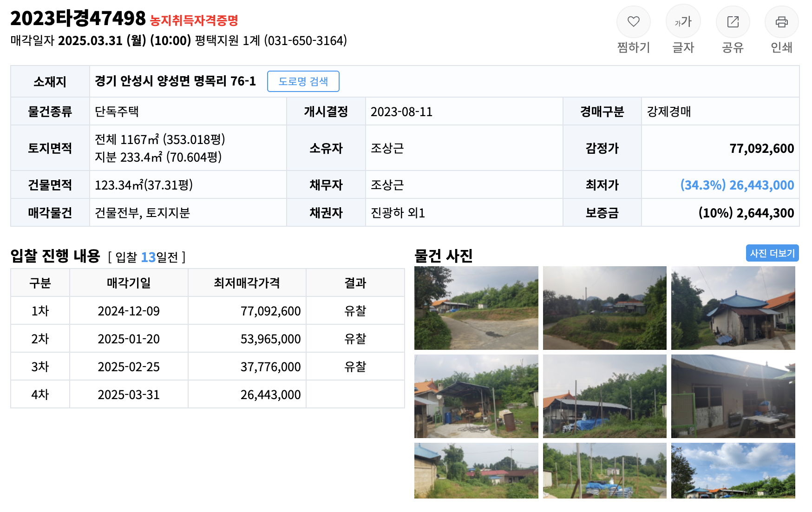Viewport: 812px width, 512px height.
Task: Click the 공유 share icon
Action: coord(733,22)
